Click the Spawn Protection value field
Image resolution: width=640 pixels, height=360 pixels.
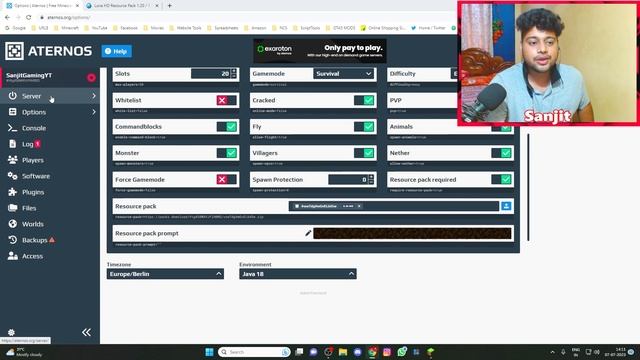[348, 180]
